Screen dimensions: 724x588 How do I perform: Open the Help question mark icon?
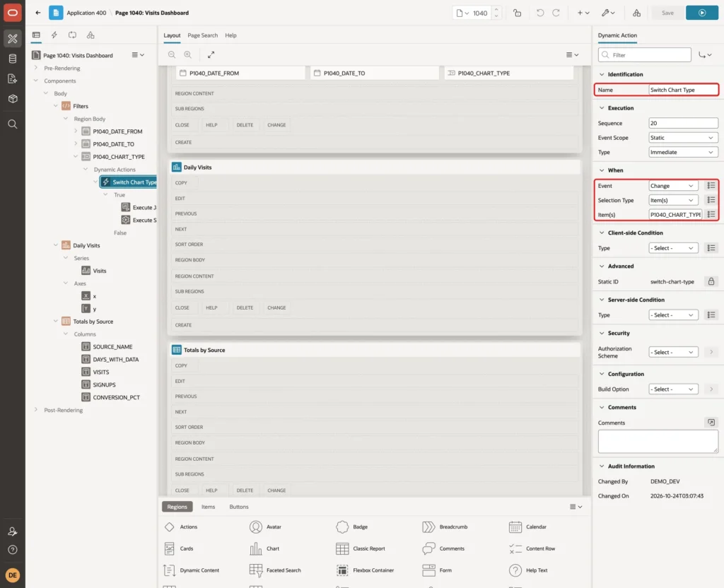(x=13, y=550)
